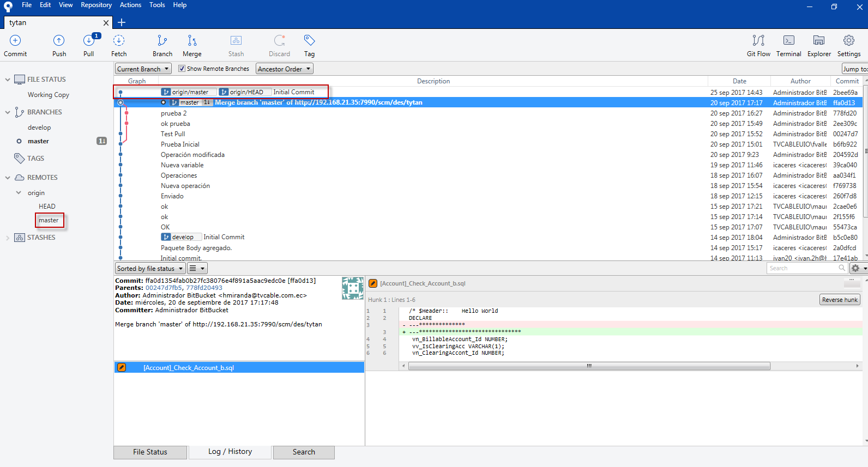The image size is (868, 467).
Task: Click the search magnifier icon
Action: point(842,268)
